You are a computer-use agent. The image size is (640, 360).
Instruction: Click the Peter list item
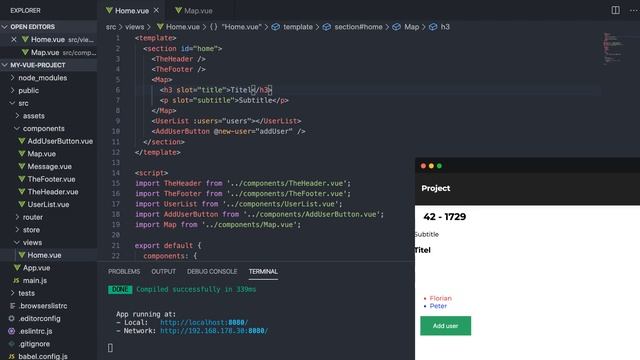(438, 306)
